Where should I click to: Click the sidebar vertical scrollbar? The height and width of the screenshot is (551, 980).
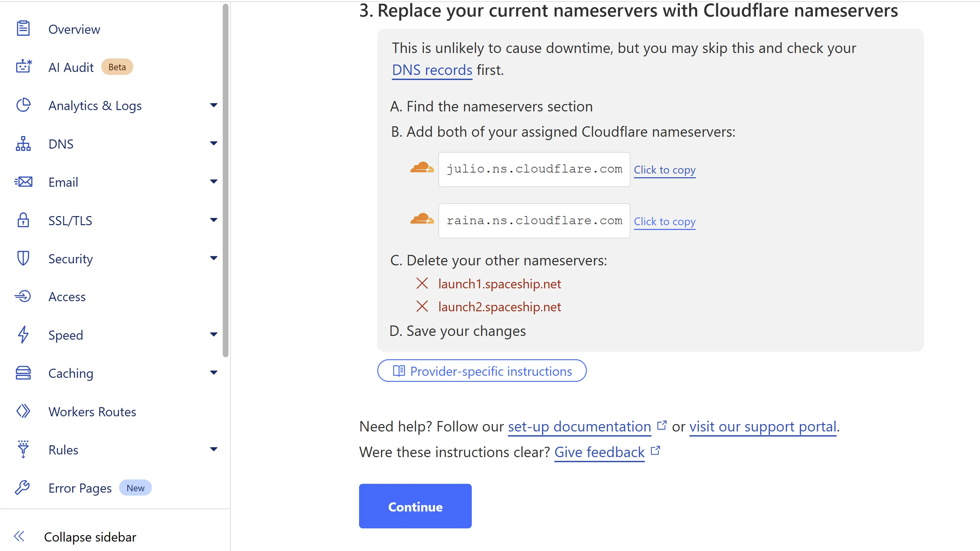coord(226,180)
